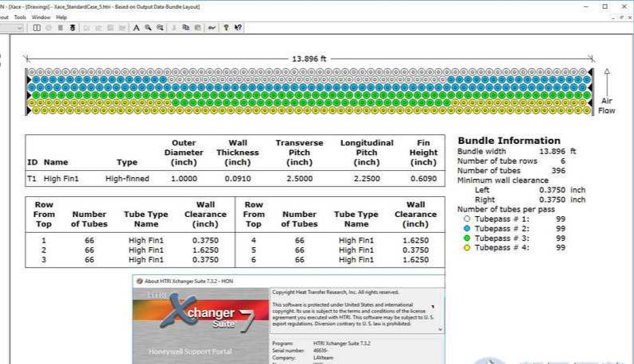Click the zoom in magnifier icon
This screenshot has width=634, height=364.
point(148,28)
